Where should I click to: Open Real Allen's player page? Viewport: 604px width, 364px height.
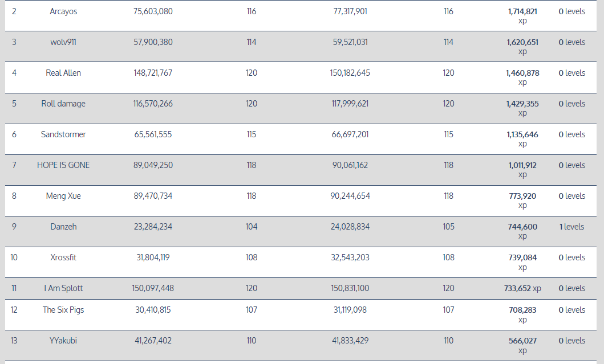click(63, 73)
